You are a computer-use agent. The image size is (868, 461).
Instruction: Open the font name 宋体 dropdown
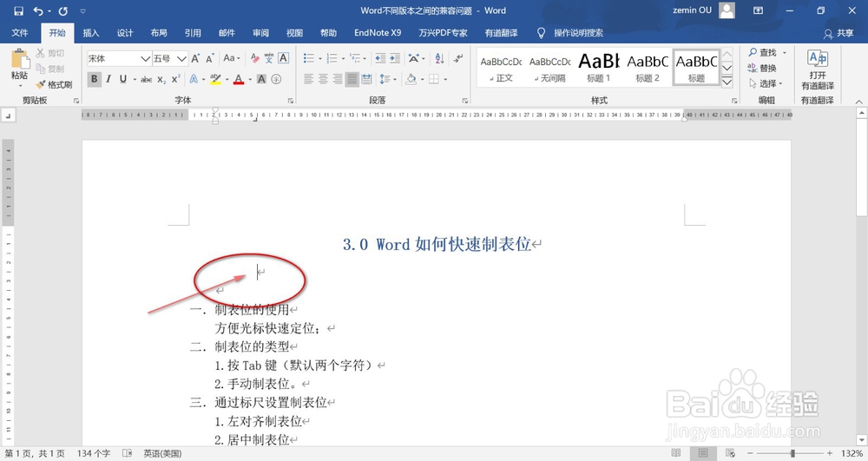click(145, 59)
